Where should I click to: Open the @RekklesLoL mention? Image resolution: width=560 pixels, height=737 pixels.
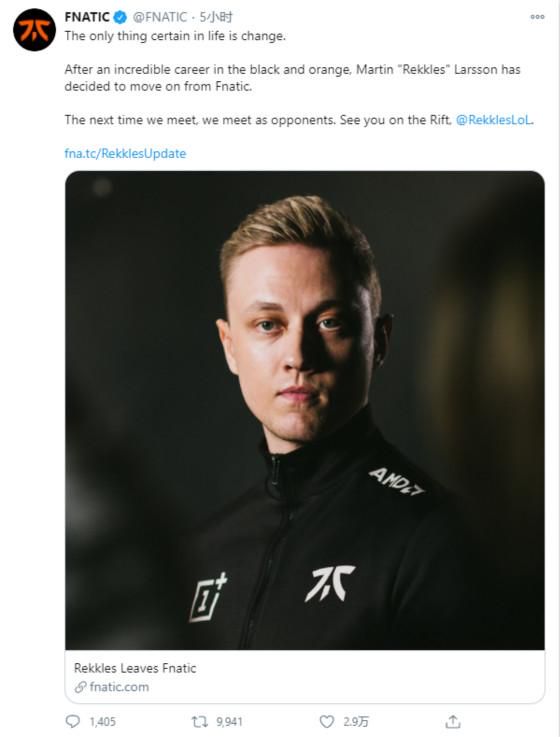click(x=494, y=120)
